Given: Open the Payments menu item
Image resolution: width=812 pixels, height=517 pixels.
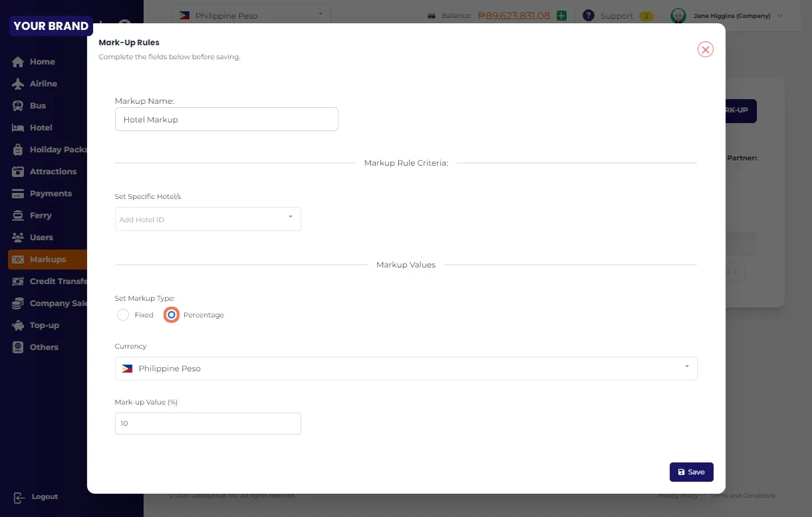Looking at the screenshot, I should click(x=51, y=194).
